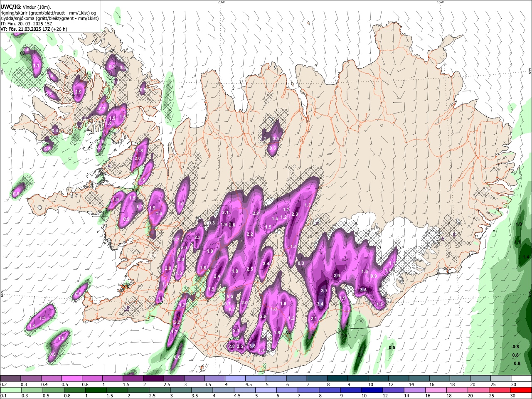The height and width of the screenshot is (399, 532).
Task: Click the valid time "VT: Fös. 21.03.2025 17Z"
Action: [25, 29]
